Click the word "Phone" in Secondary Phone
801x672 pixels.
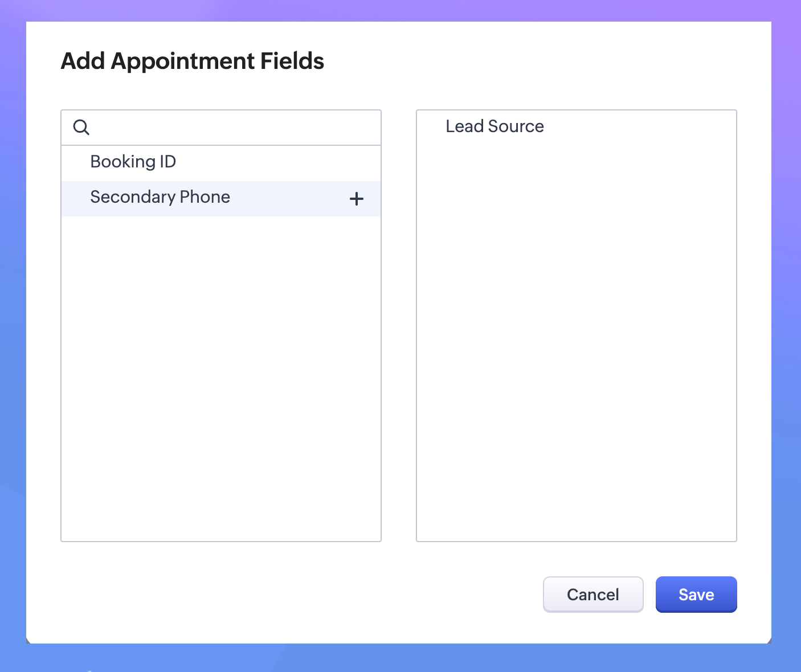click(205, 197)
